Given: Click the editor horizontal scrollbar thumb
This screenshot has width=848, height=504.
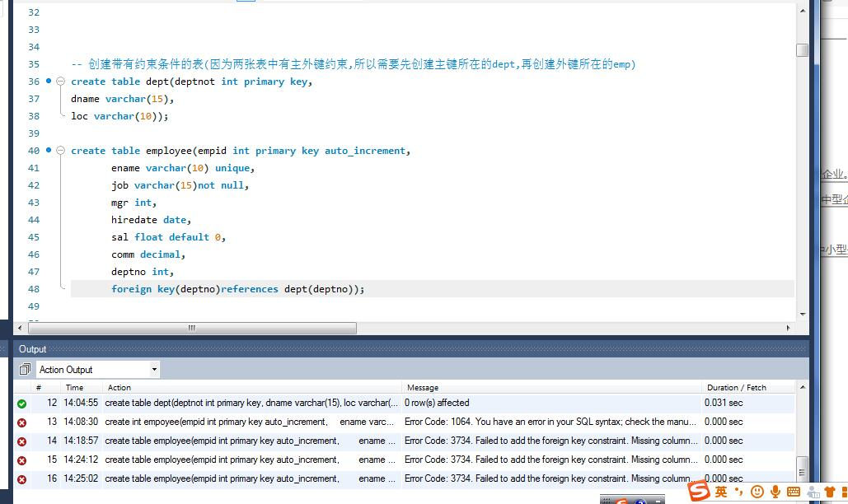Looking at the screenshot, I should (193, 328).
